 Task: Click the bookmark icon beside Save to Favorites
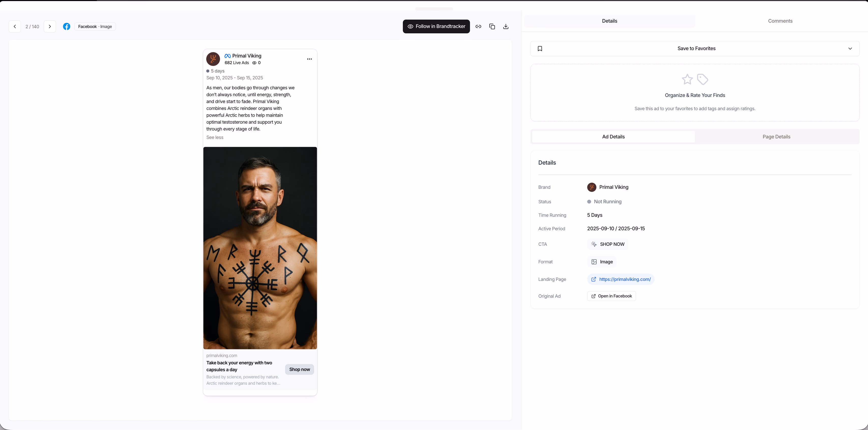[x=540, y=49]
